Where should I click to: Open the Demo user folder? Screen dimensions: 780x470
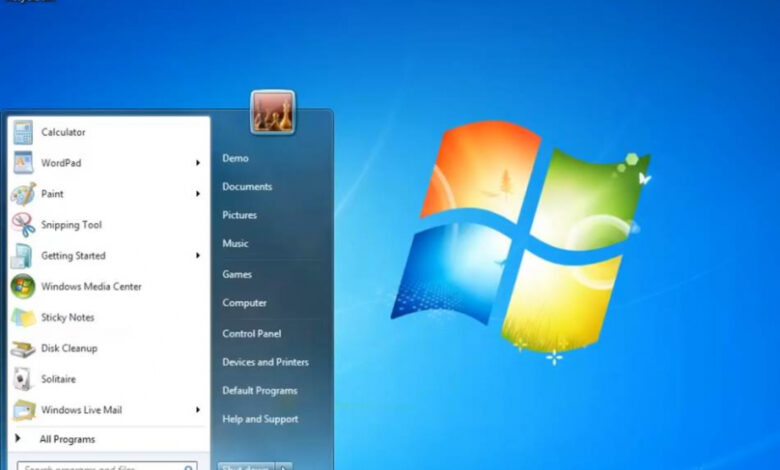click(x=235, y=158)
